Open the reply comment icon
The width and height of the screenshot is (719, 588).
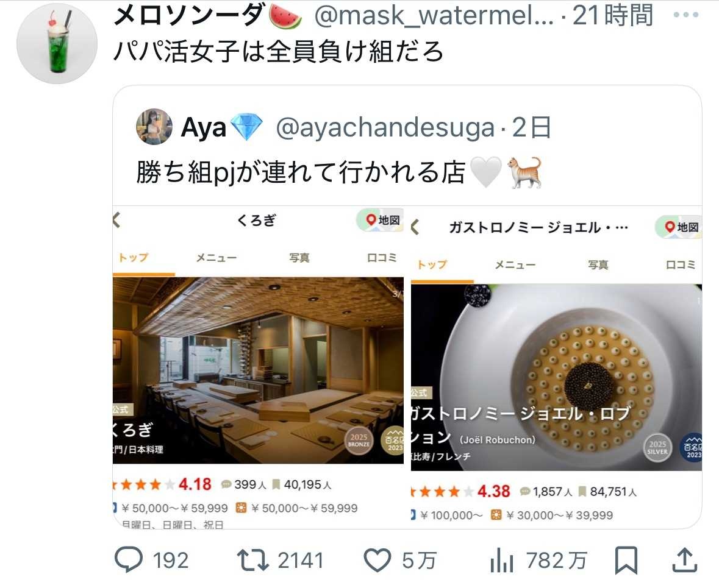[129, 559]
